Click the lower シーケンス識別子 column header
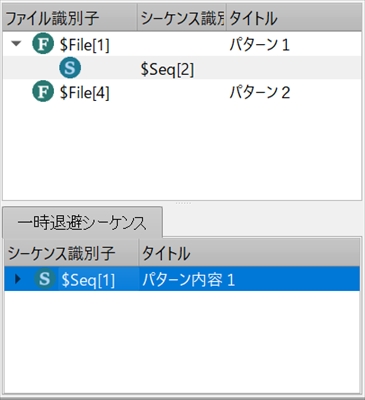Image resolution: width=365 pixels, height=400 pixels. tap(71, 253)
